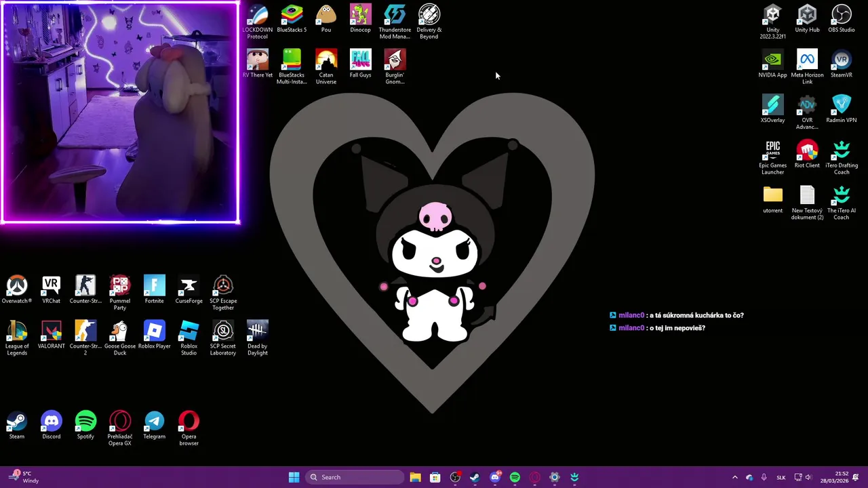Open the CurseForge shortcut
The height and width of the screenshot is (488, 868).
click(189, 289)
